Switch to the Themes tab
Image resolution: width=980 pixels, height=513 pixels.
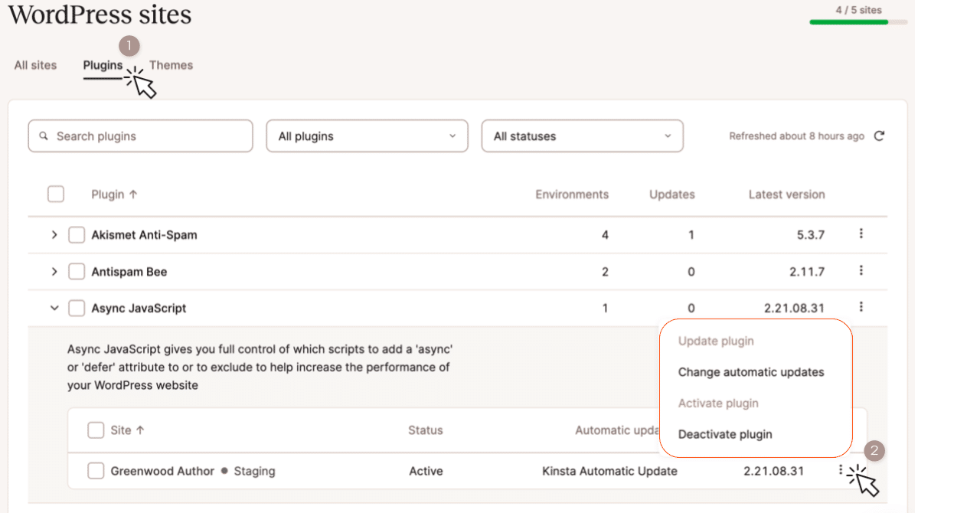(171, 65)
